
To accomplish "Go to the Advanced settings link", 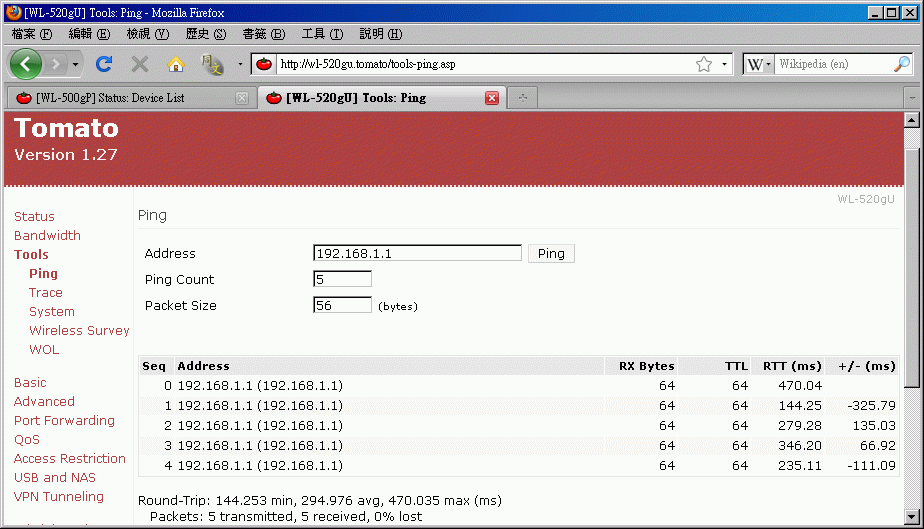I will [x=44, y=402].
